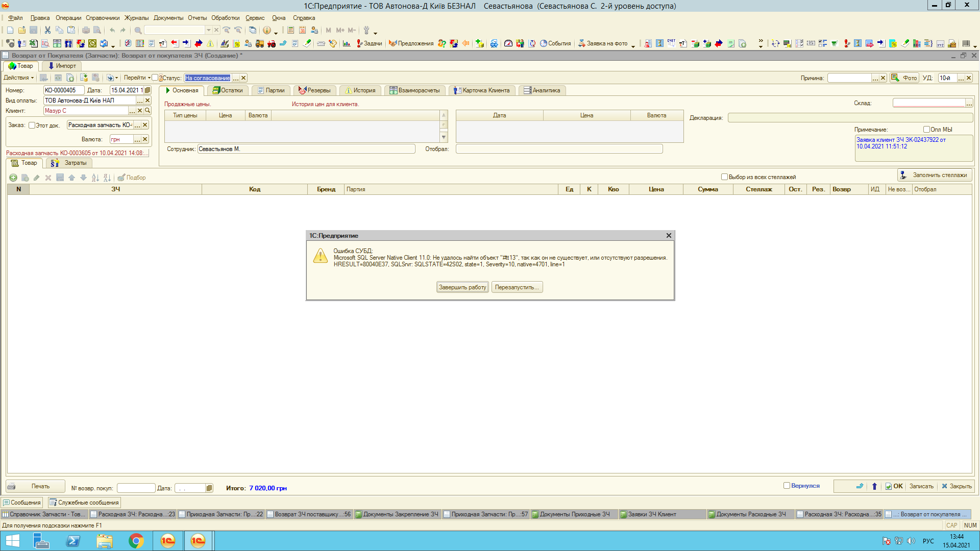Click the Задачи toolbar icon
The image size is (980, 551).
pyautogui.click(x=360, y=43)
